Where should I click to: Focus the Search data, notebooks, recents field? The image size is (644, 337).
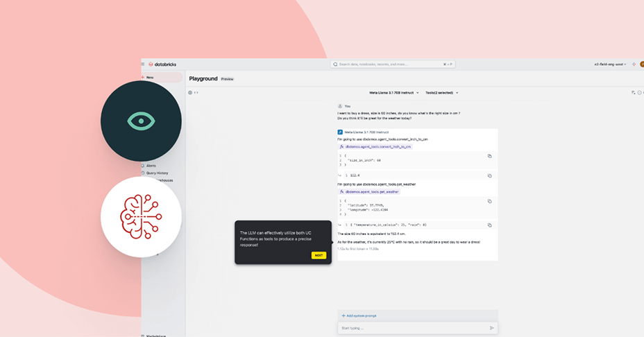(x=393, y=64)
